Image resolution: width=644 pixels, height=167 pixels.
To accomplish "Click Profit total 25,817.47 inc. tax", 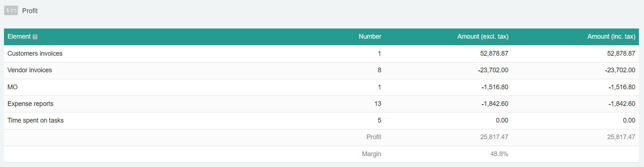I will (x=621, y=137).
